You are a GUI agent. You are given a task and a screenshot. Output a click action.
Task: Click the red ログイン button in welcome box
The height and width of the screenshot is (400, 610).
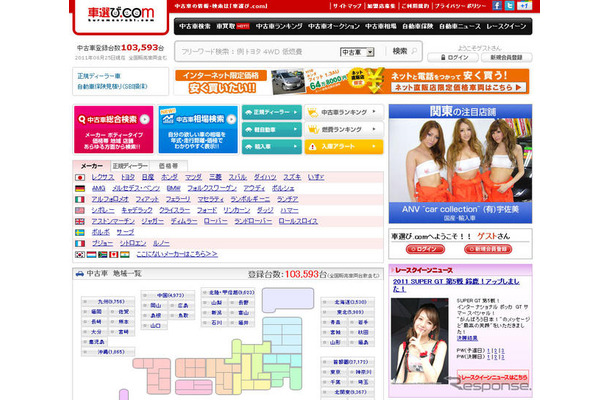click(425, 249)
